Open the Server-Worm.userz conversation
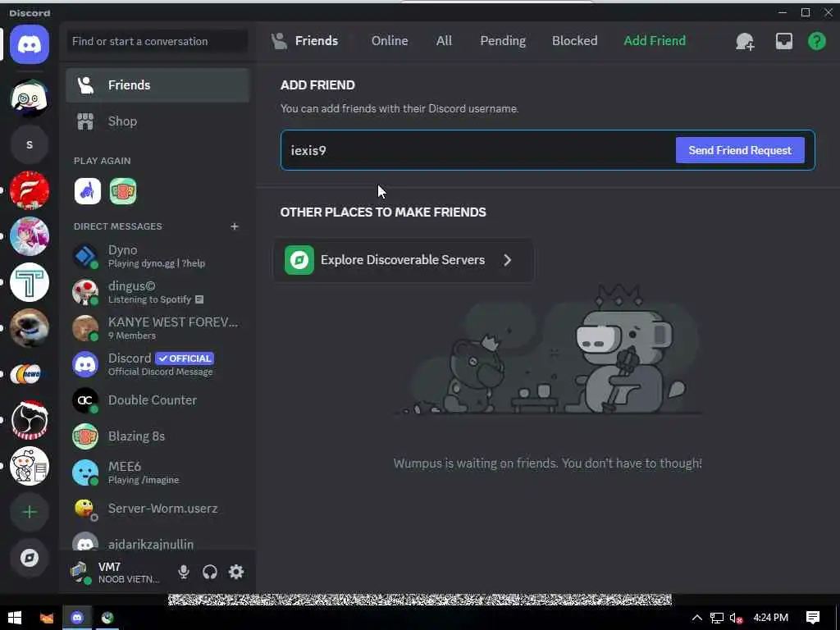The width and height of the screenshot is (840, 630). pyautogui.click(x=157, y=509)
